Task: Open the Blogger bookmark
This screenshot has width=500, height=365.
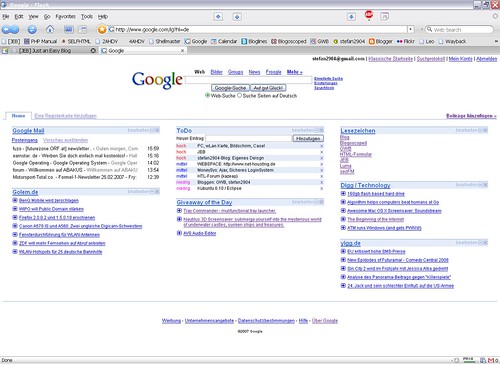Action: tap(381, 41)
